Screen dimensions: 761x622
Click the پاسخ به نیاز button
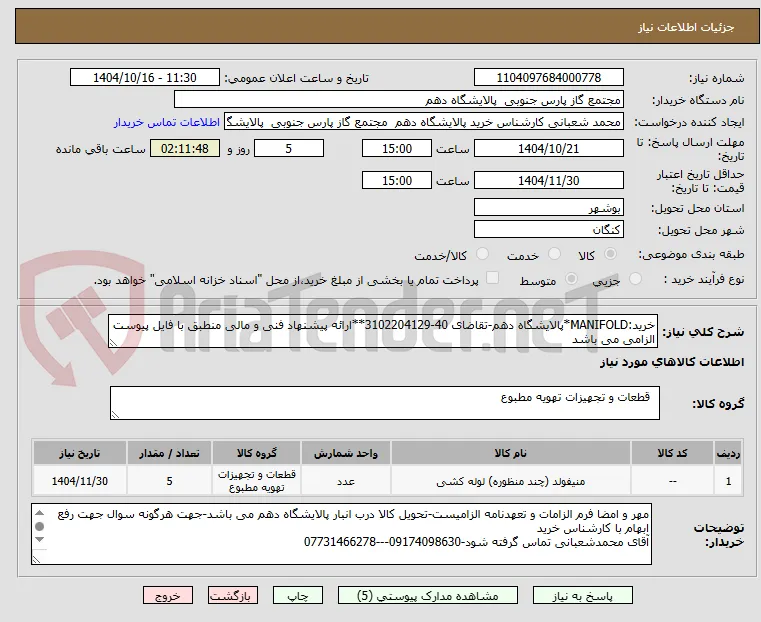(582, 595)
